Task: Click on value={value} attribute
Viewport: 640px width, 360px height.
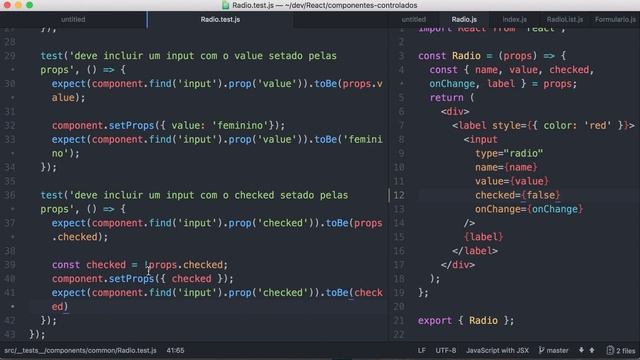Action: point(512,181)
